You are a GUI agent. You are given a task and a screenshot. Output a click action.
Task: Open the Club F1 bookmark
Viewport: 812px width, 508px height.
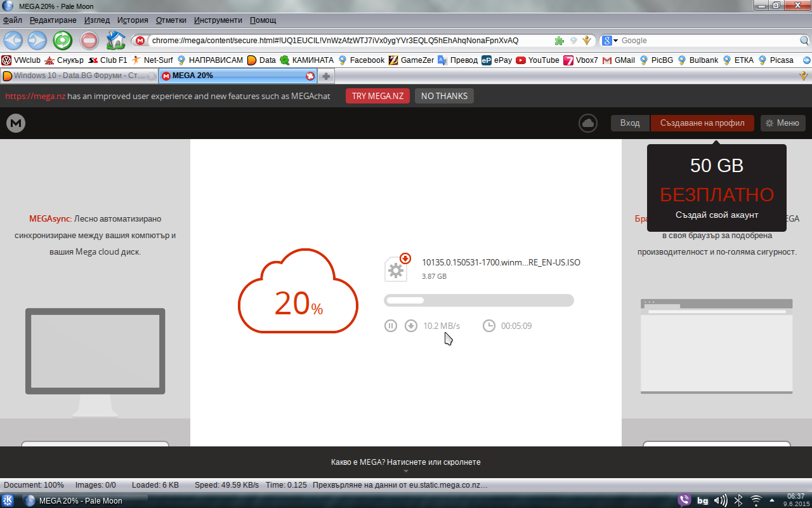(108, 60)
